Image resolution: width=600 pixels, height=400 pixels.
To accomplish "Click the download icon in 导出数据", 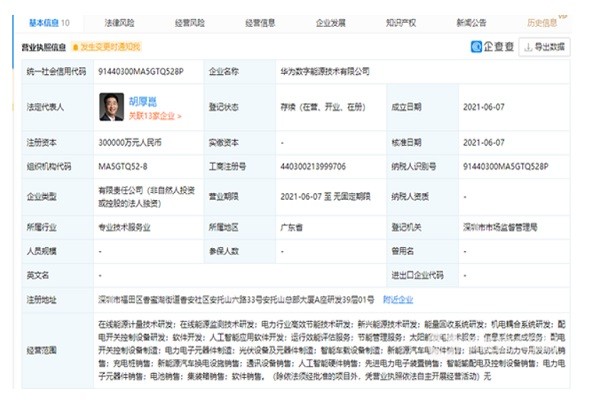I will 528,47.
